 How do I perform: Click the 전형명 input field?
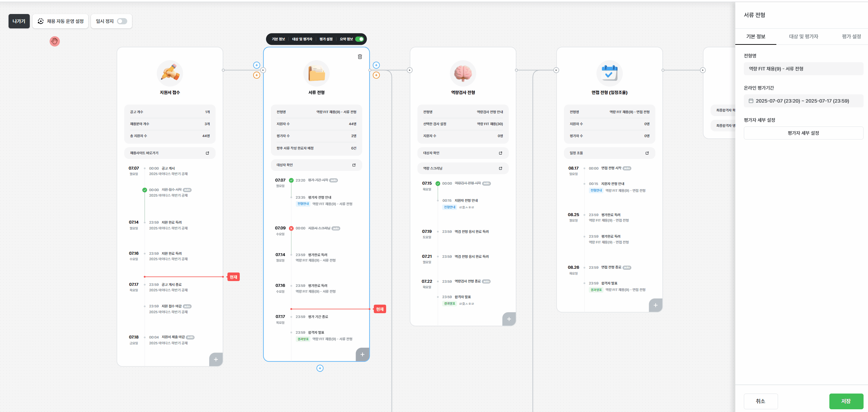[x=803, y=69]
